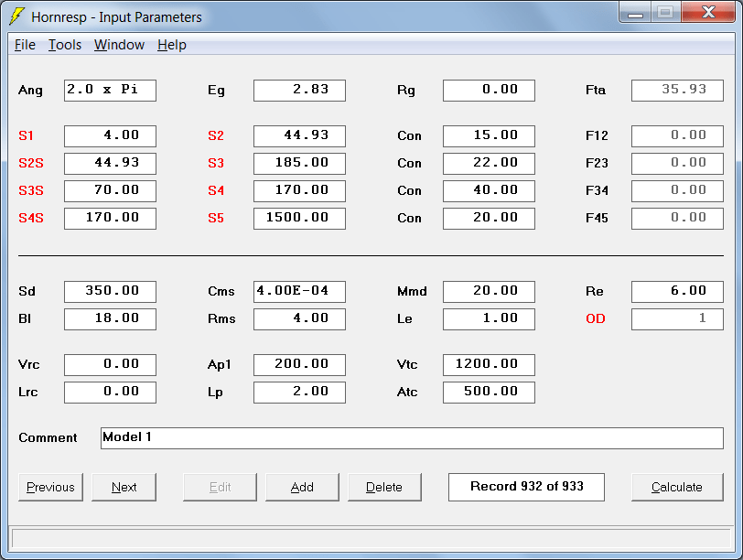
Task: Click the F12 value field
Action: point(678,136)
